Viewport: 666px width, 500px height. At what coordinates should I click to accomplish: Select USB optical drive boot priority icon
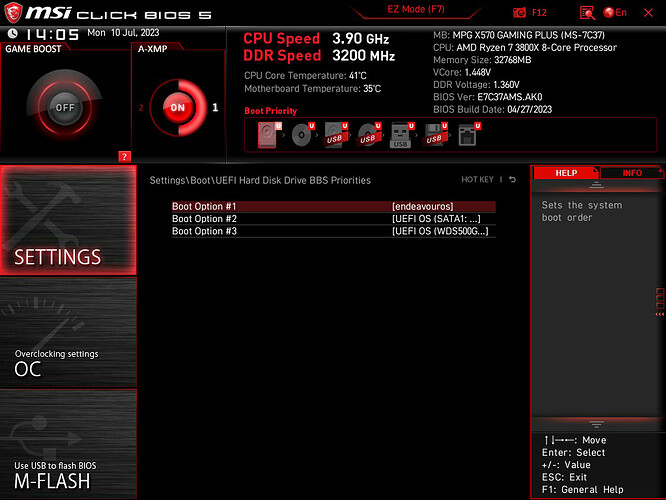pyautogui.click(x=369, y=135)
